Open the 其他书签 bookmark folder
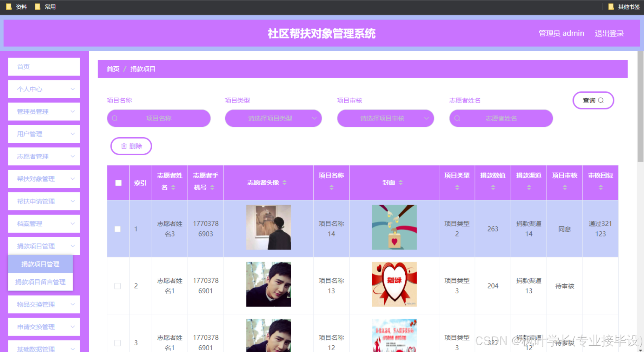 coord(624,7)
